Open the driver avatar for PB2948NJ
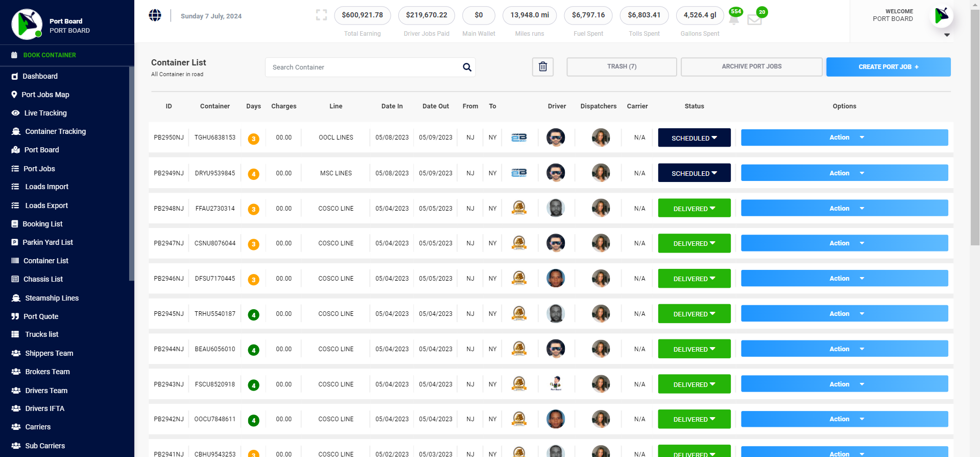 (x=556, y=208)
